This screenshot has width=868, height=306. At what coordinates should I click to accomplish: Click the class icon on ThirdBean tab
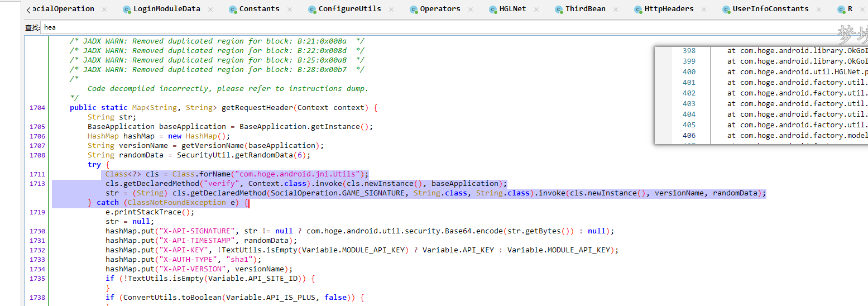point(559,9)
